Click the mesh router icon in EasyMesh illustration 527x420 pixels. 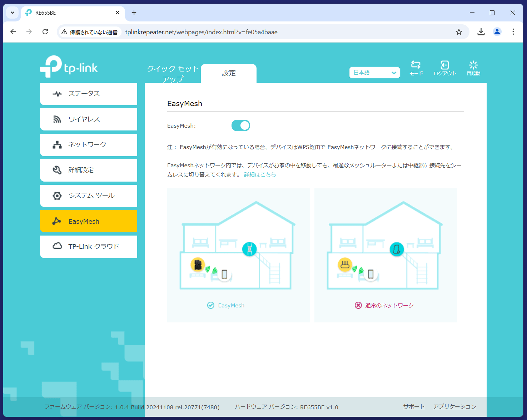[198, 265]
